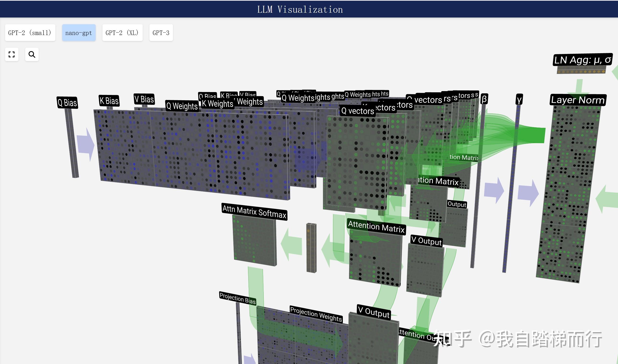Click the Layer Norm label
This screenshot has width=618, height=364.
(578, 100)
